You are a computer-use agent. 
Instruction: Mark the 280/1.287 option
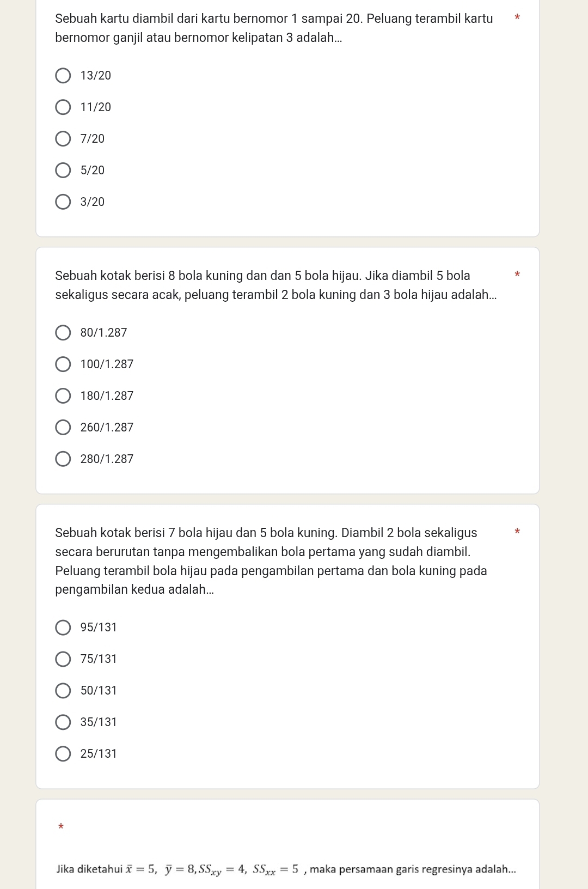click(63, 459)
